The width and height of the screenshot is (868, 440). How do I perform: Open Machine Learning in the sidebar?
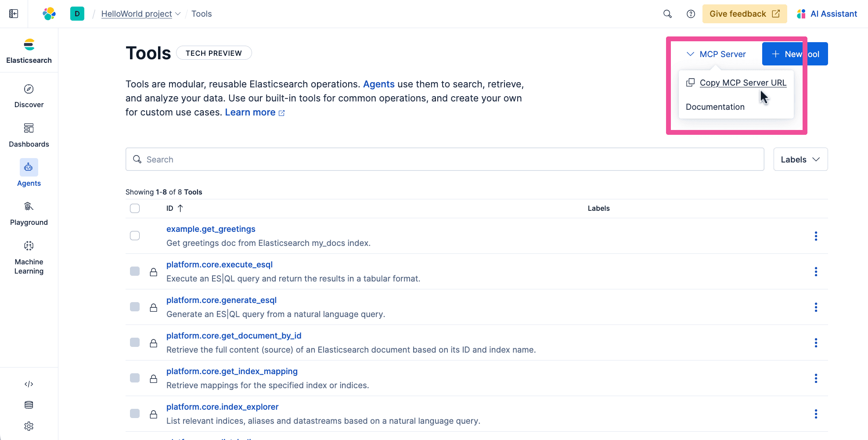point(29,258)
